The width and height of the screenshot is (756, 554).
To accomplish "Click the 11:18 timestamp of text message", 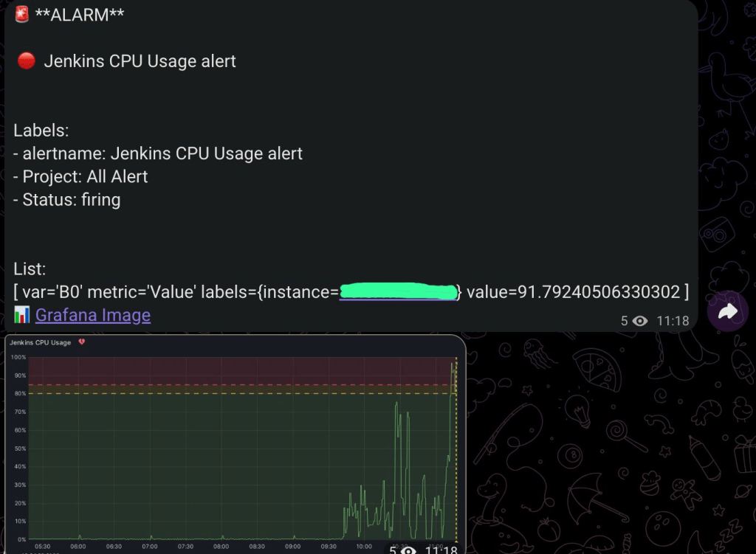I will tap(672, 321).
